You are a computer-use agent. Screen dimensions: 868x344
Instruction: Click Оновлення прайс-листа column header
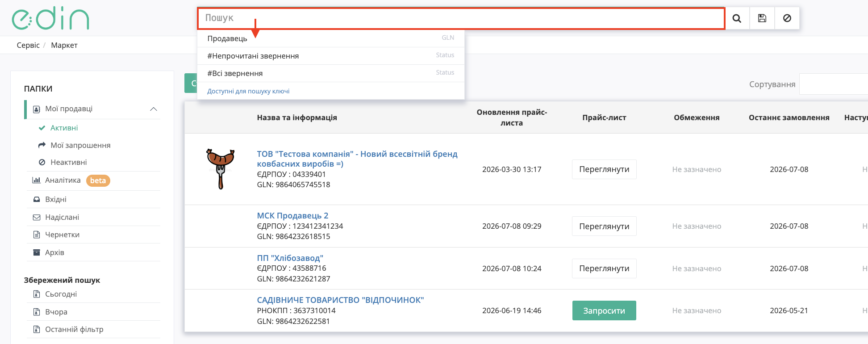coord(512,117)
